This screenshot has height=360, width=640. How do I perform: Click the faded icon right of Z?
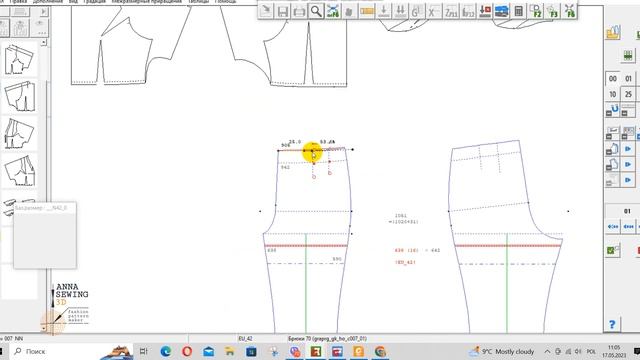468,11
